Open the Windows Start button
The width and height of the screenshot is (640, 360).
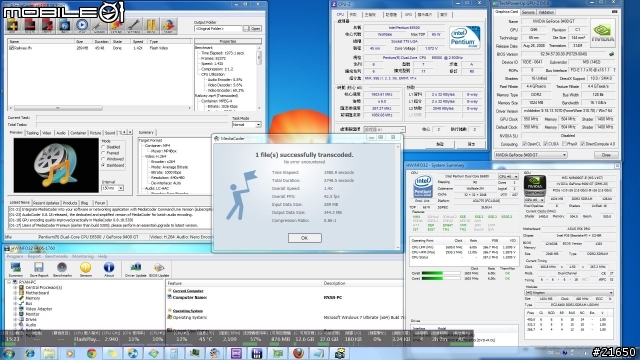[x=9, y=353]
